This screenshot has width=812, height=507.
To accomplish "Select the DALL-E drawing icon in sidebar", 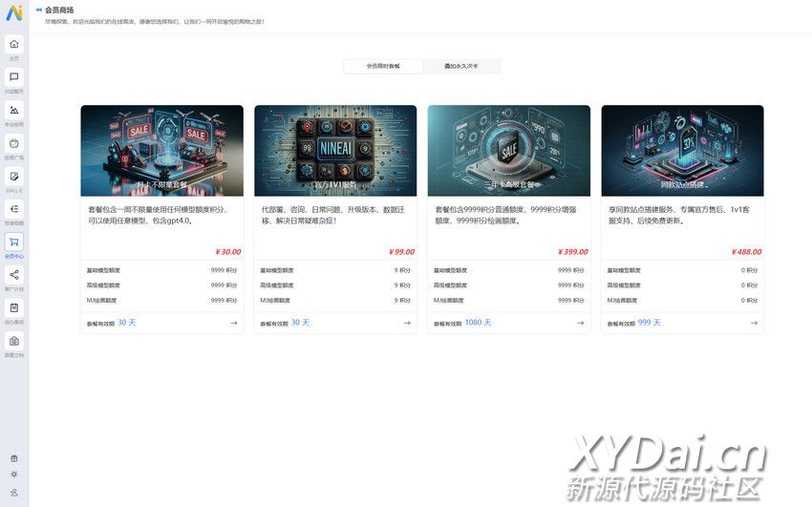I will point(14,176).
